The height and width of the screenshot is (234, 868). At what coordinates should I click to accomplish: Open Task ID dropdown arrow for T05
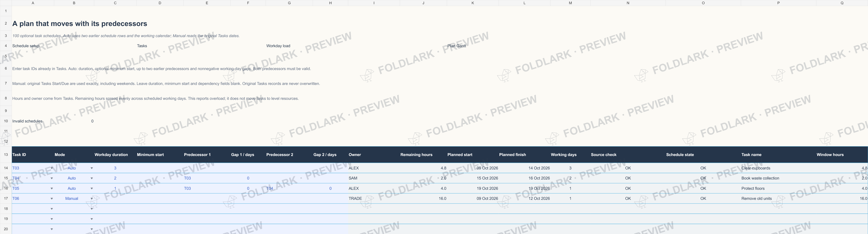[x=51, y=189]
